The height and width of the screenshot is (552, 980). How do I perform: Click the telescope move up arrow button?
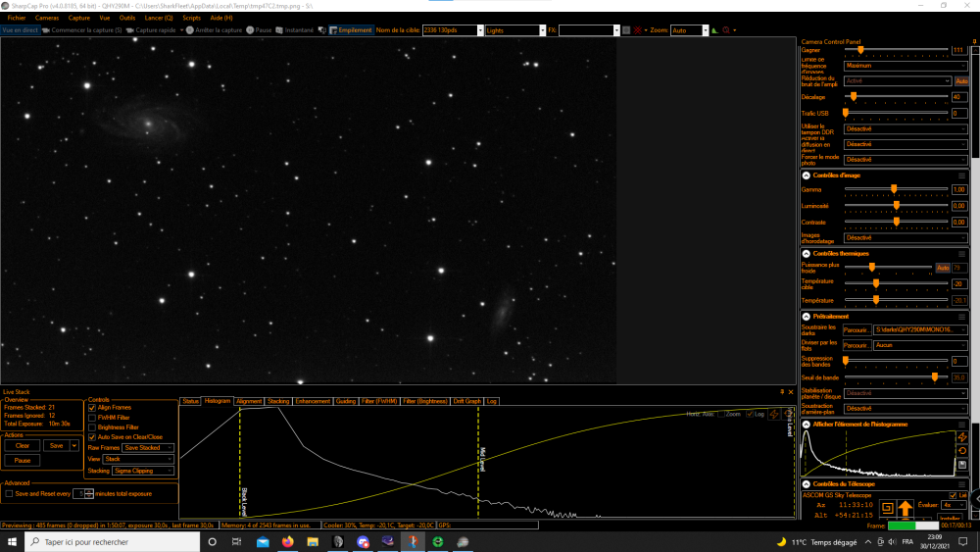click(905, 508)
